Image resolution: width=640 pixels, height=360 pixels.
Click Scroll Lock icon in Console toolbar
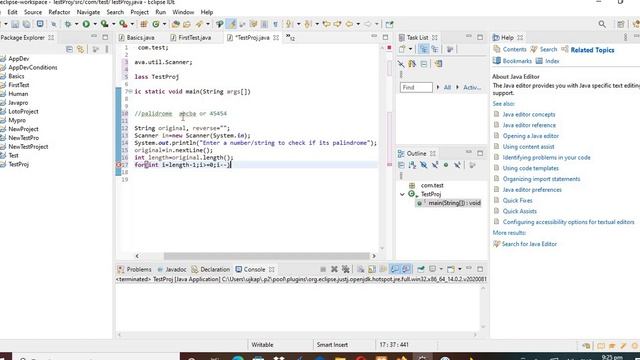pyautogui.click(x=372, y=269)
